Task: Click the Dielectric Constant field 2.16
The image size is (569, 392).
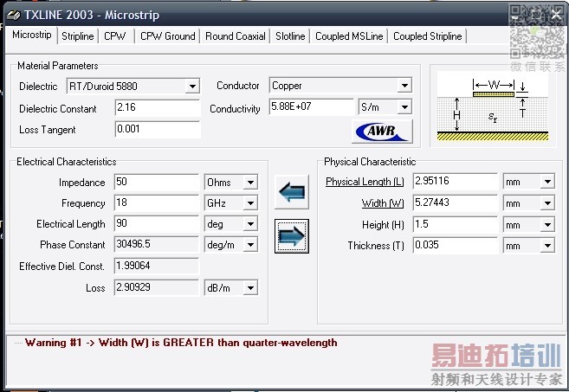Action: pyautogui.click(x=157, y=107)
